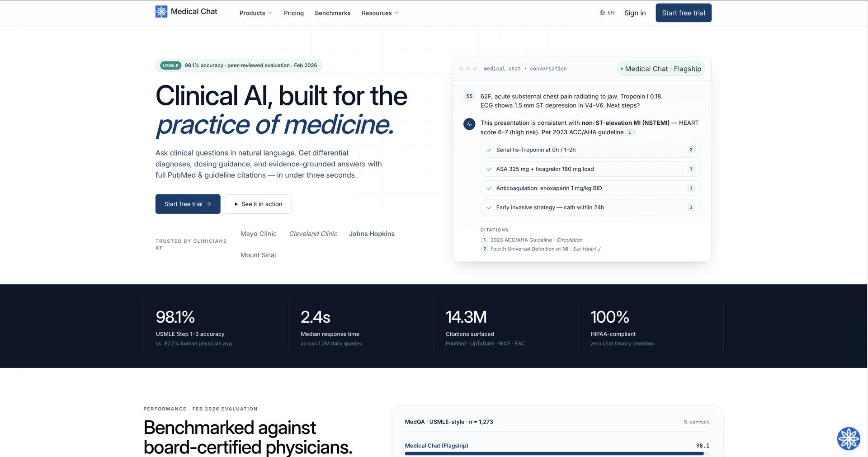Open the EN language selector

point(607,13)
